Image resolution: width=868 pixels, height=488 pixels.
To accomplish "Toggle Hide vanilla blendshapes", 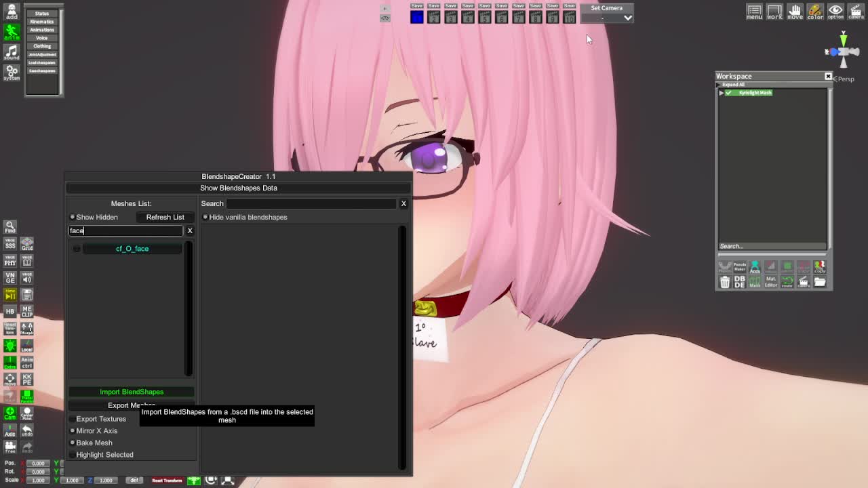I will click(x=205, y=217).
